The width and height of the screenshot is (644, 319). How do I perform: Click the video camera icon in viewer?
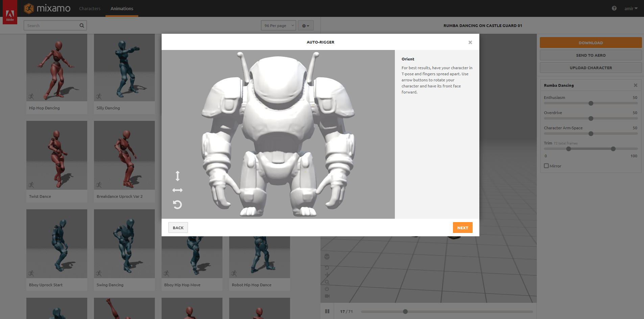pyautogui.click(x=327, y=296)
